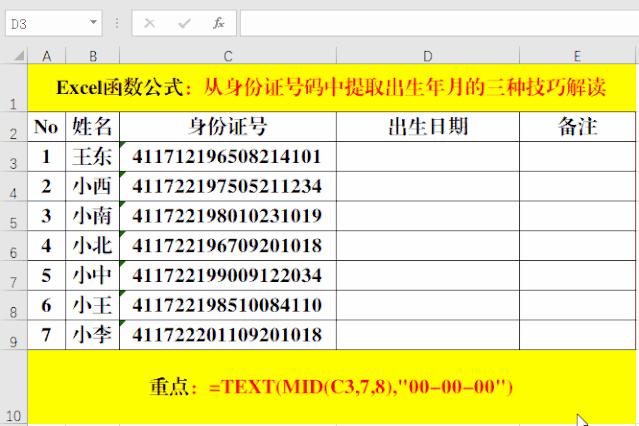Select column E header

pyautogui.click(x=577, y=55)
